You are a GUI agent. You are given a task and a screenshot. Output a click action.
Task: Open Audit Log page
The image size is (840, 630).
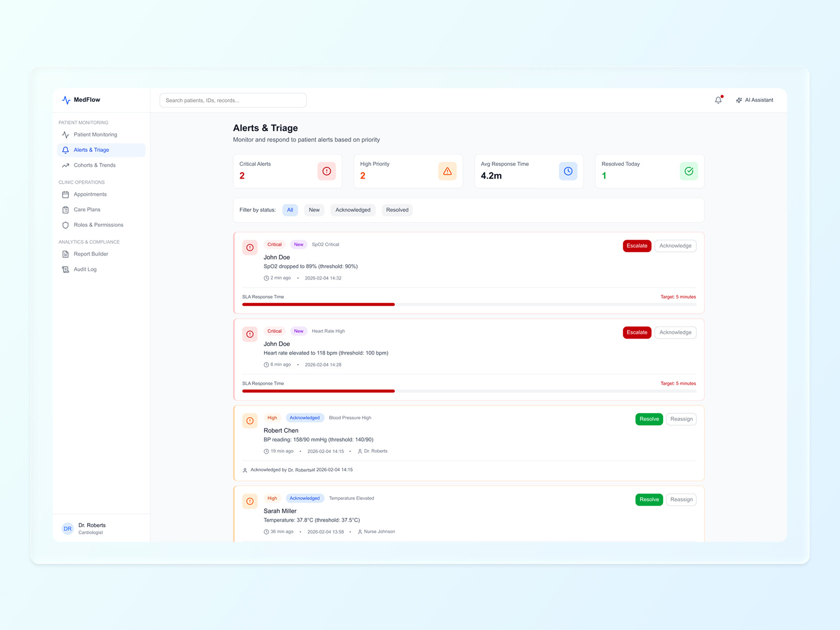(x=101, y=269)
